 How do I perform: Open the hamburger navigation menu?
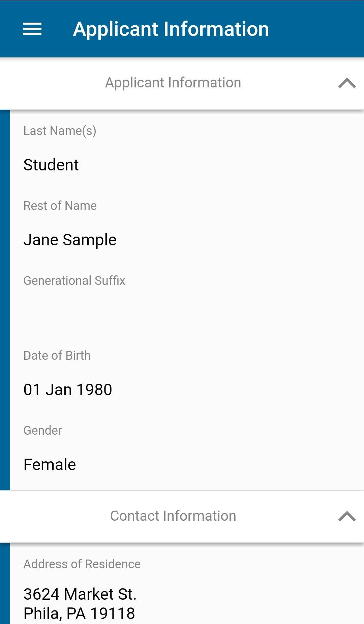point(32,29)
